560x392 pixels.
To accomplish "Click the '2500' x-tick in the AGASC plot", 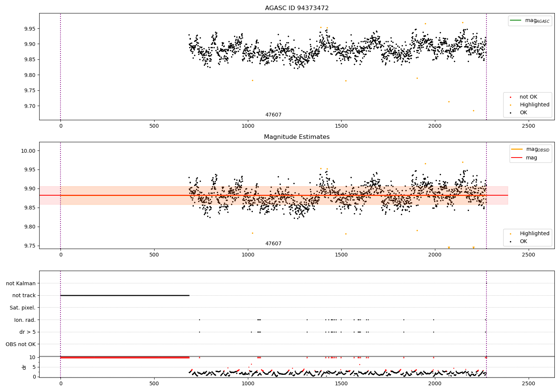I will [x=528, y=126].
